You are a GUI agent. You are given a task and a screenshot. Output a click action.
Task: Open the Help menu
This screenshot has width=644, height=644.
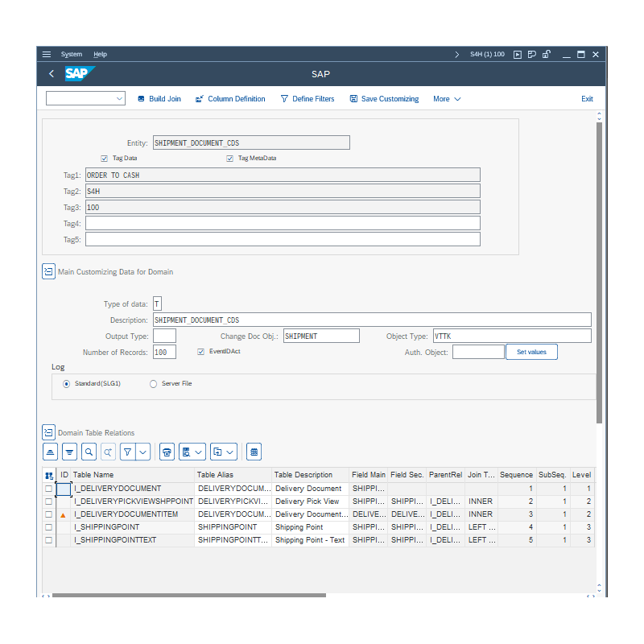click(100, 54)
